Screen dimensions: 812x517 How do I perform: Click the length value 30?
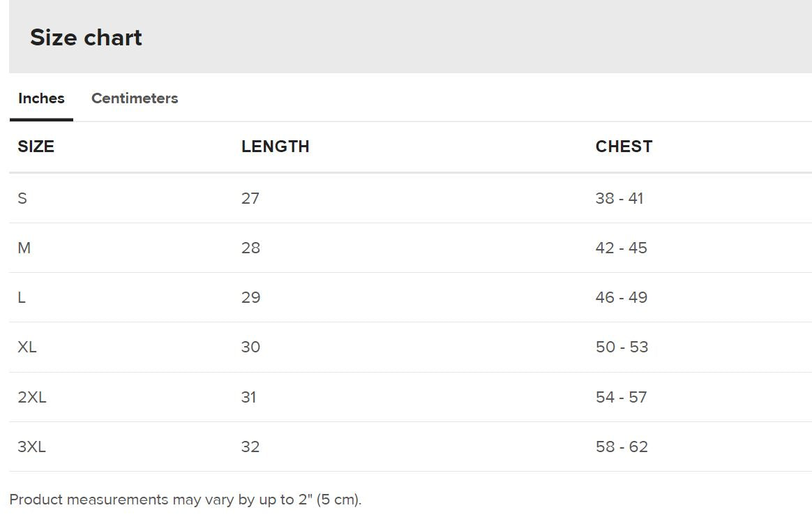(250, 347)
